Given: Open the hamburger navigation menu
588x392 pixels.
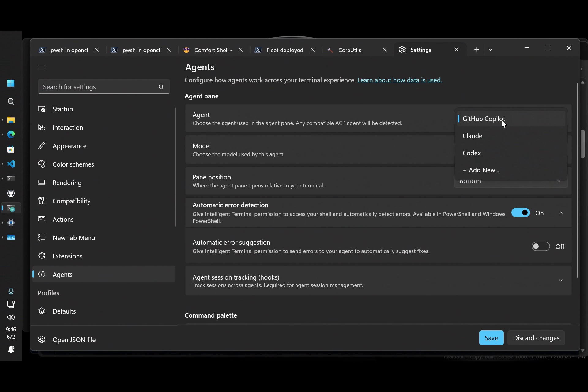Looking at the screenshot, I should [41, 68].
